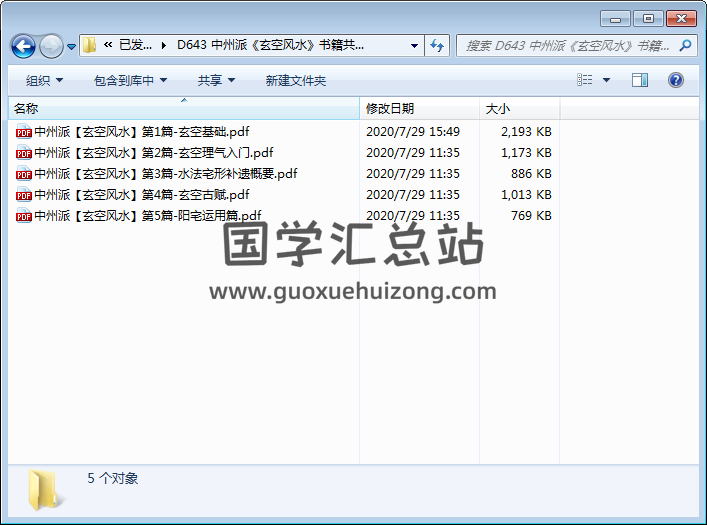Click 新建文件夹 button
This screenshot has width=707, height=525.
tap(295, 80)
